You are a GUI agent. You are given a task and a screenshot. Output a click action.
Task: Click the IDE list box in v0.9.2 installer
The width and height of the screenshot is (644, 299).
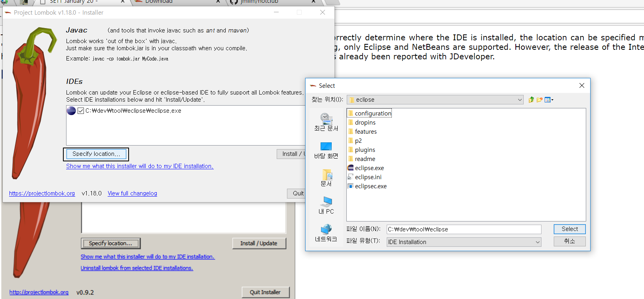coord(184,218)
